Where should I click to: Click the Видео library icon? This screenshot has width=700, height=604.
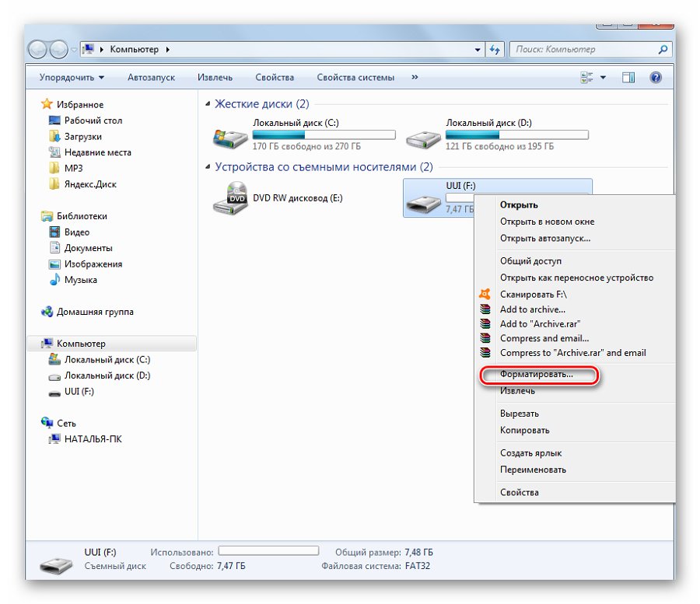[54, 232]
